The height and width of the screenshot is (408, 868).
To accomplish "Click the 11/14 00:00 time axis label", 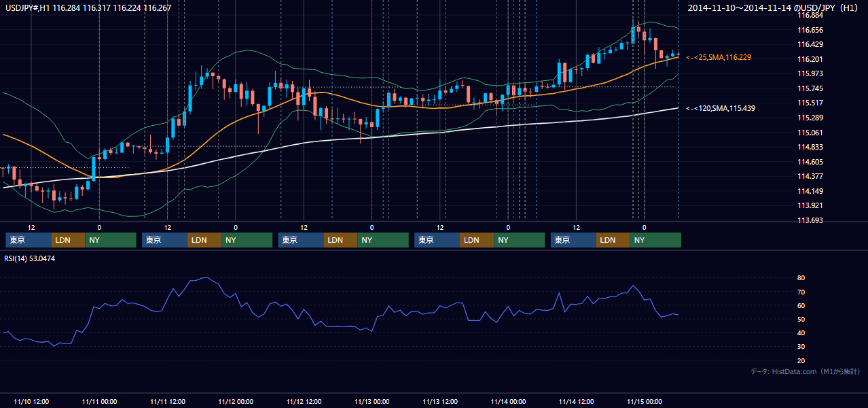I will [508, 401].
